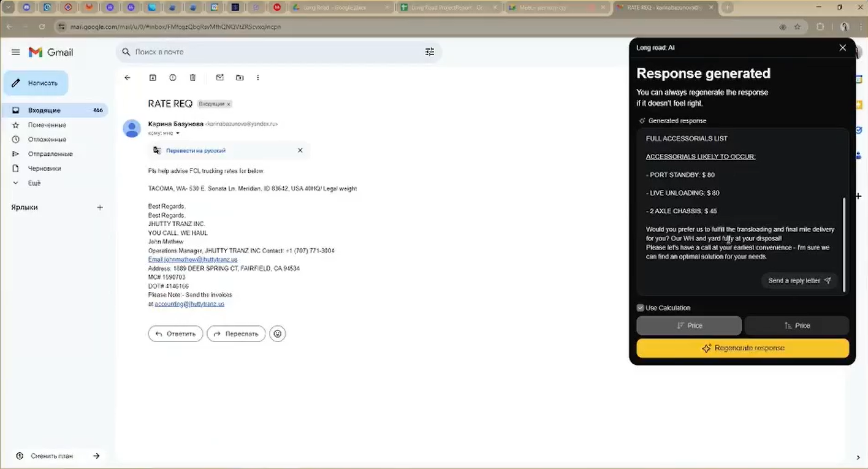Click Send a reply letter button
Image resolution: width=868 pixels, height=469 pixels.
pyautogui.click(x=799, y=281)
